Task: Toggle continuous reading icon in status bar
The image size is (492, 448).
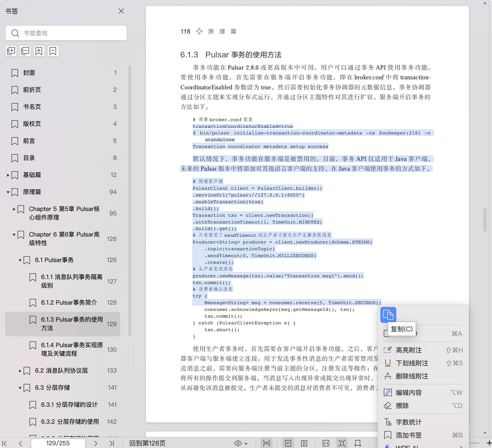Action: point(267,443)
